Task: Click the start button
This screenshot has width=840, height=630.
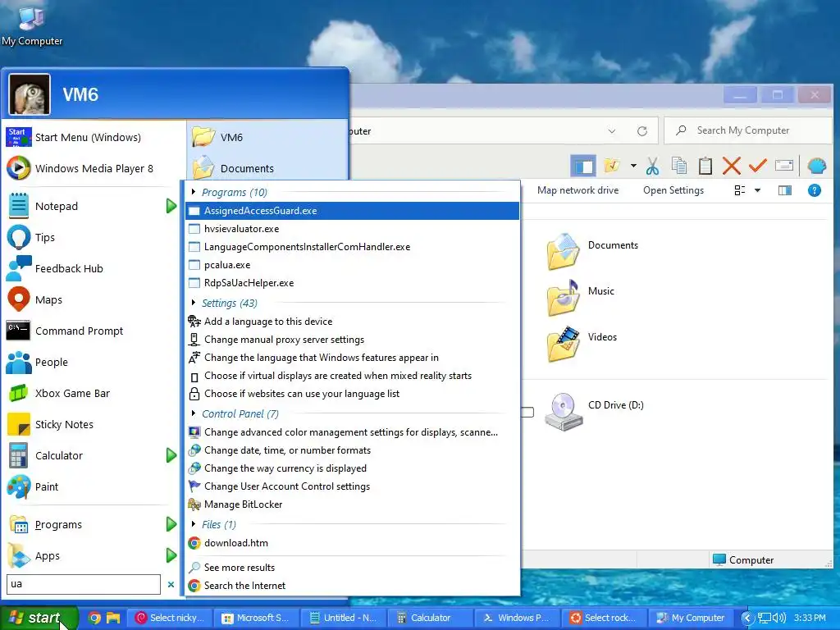Action: (39, 618)
